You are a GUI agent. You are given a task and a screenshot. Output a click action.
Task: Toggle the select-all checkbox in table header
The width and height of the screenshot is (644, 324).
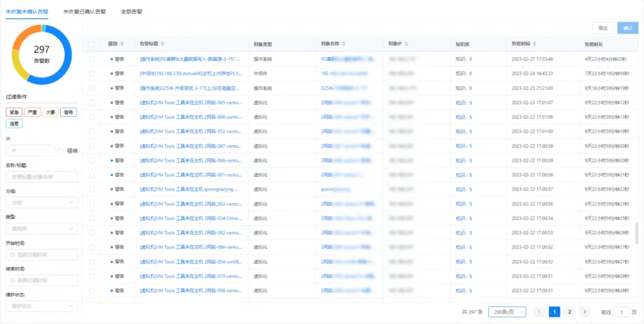point(91,44)
